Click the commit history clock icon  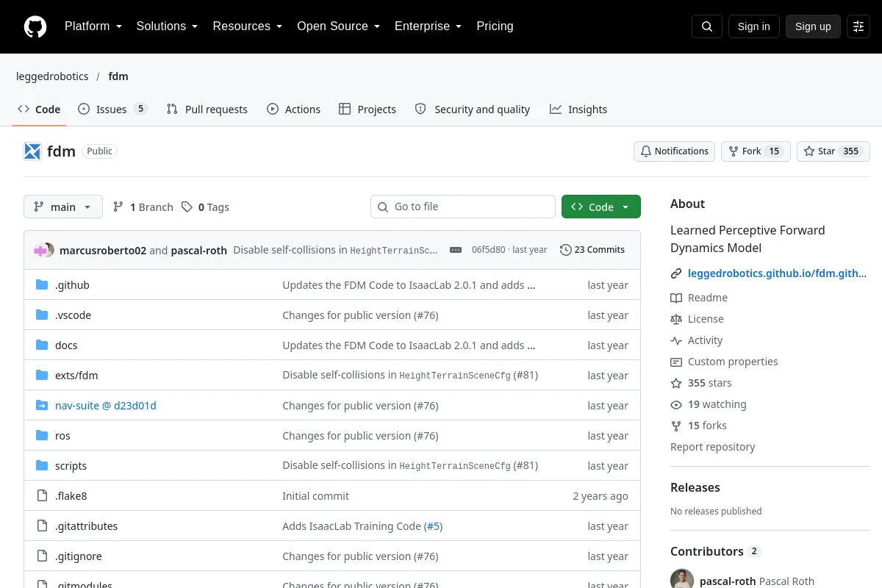[x=566, y=250]
